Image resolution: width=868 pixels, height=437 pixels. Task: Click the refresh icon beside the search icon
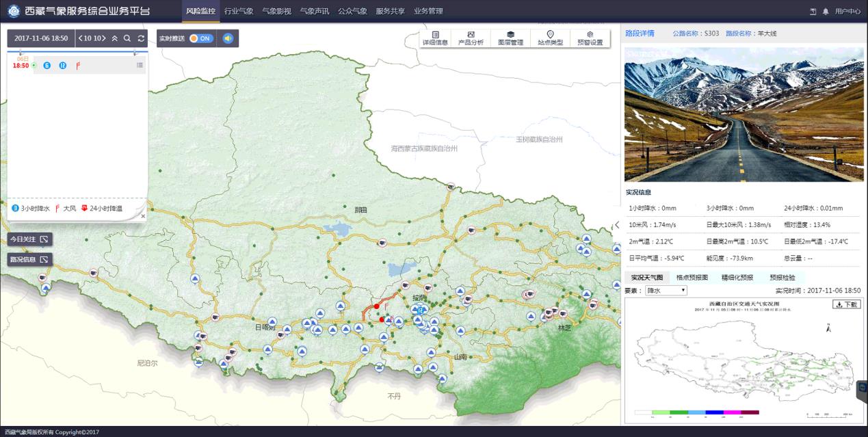pyautogui.click(x=141, y=38)
